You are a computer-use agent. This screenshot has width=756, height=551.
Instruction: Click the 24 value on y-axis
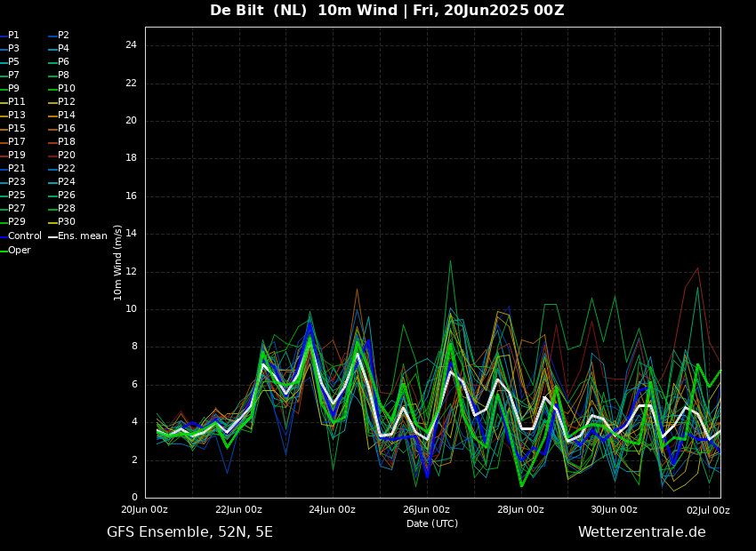(131, 45)
